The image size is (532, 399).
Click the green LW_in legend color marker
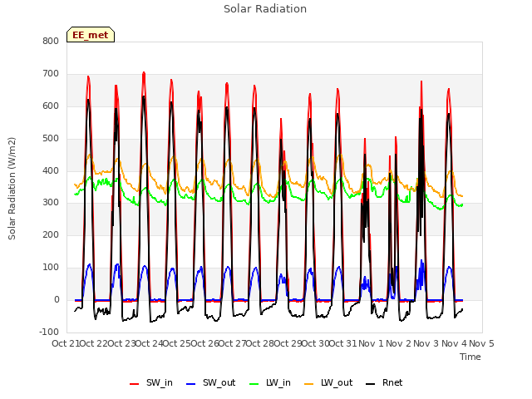[x=254, y=384]
